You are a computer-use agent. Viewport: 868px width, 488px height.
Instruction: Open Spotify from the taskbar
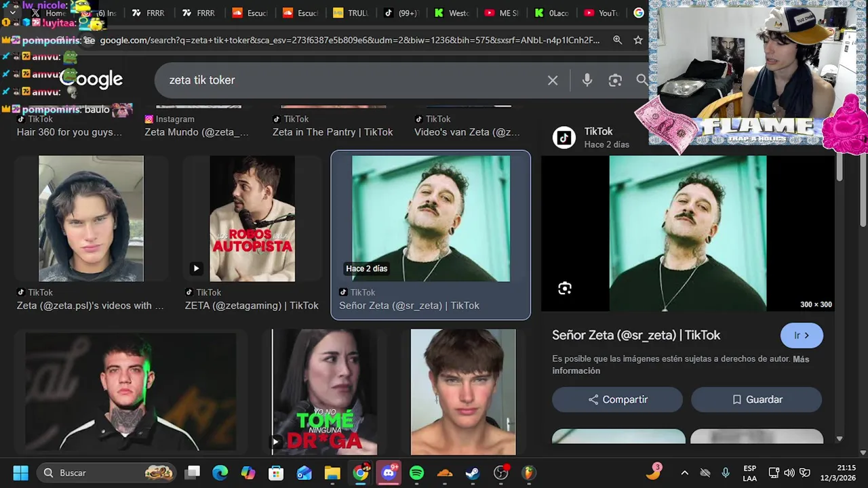click(416, 472)
